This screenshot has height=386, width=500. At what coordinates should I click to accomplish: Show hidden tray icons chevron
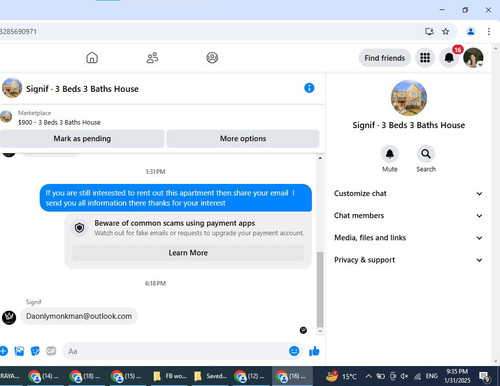(x=368, y=376)
